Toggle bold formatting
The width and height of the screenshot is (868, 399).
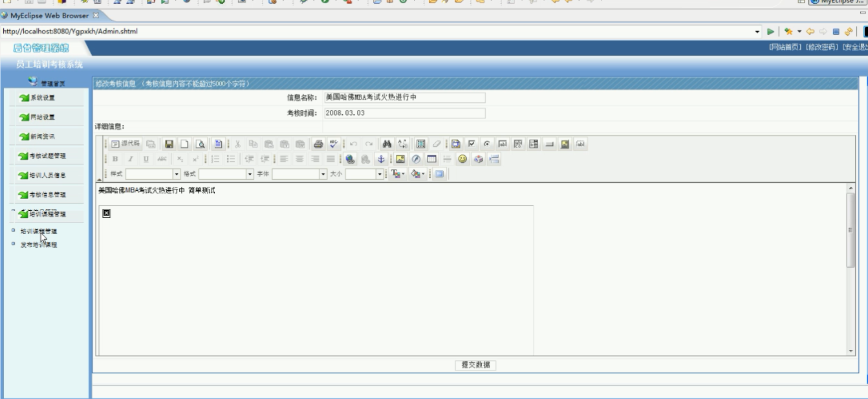(115, 159)
